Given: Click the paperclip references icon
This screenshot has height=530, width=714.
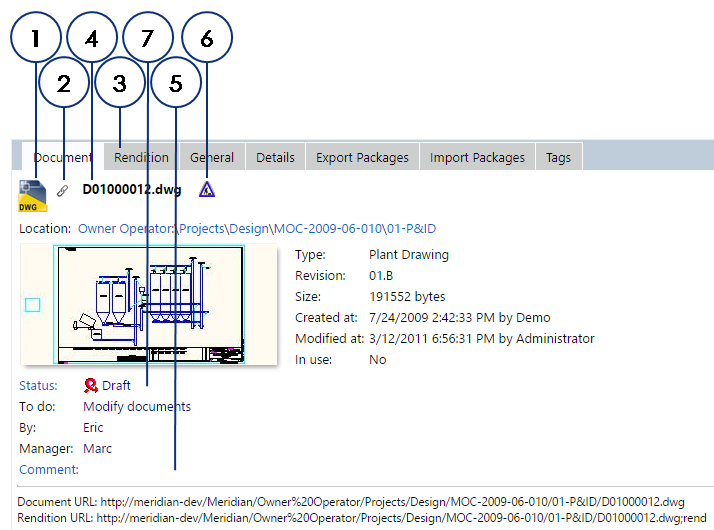Looking at the screenshot, I should point(63,190).
